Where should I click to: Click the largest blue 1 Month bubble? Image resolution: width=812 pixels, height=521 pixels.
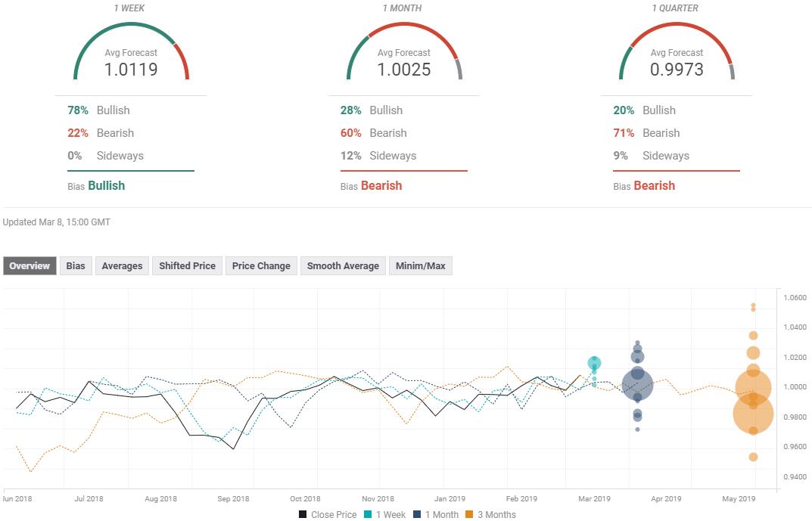click(x=637, y=386)
